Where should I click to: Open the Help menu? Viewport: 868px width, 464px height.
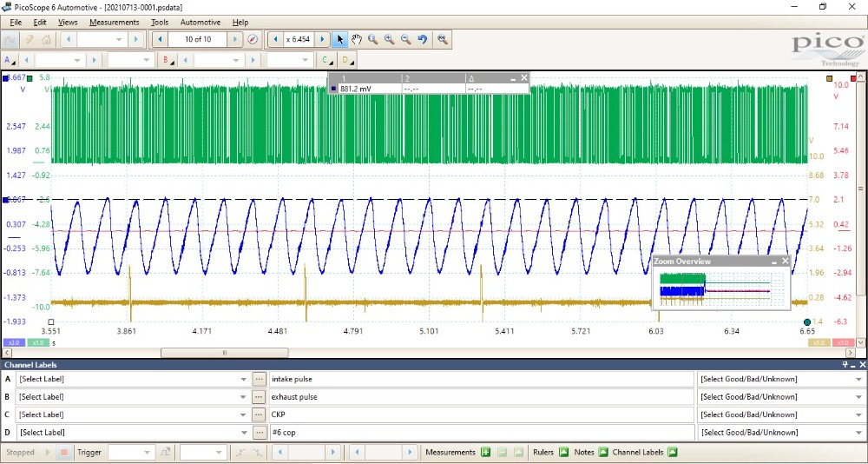point(240,23)
